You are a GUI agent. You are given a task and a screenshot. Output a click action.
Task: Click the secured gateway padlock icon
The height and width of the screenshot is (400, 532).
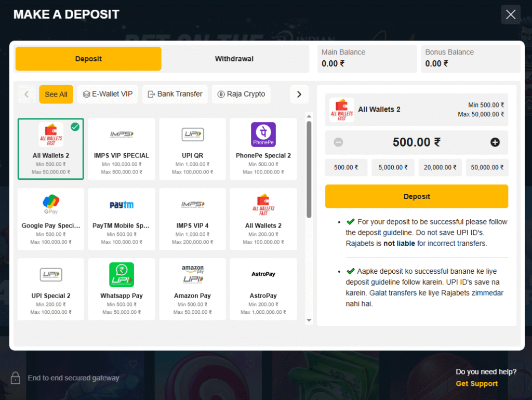15,378
